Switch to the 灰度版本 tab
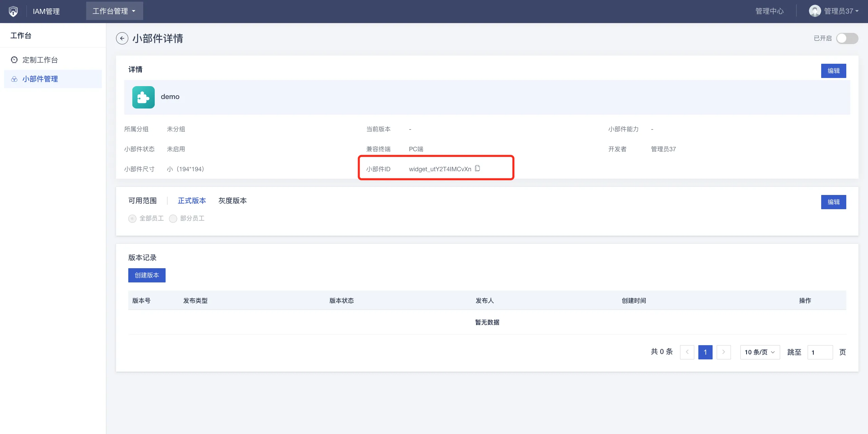Screen dimensions: 868x434 pos(232,201)
